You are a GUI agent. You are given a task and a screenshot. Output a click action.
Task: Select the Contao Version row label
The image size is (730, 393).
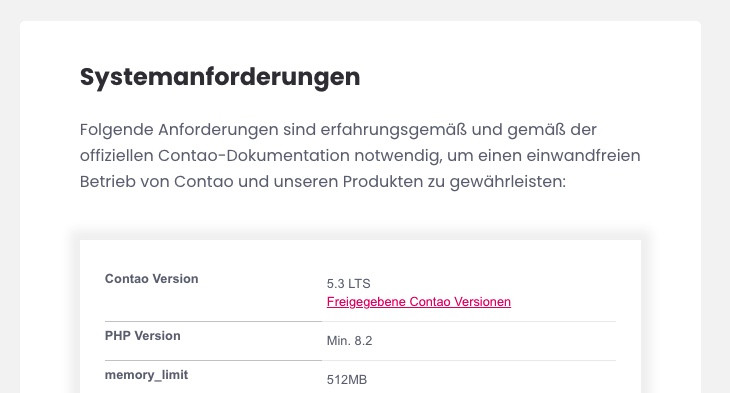pyautogui.click(x=151, y=278)
